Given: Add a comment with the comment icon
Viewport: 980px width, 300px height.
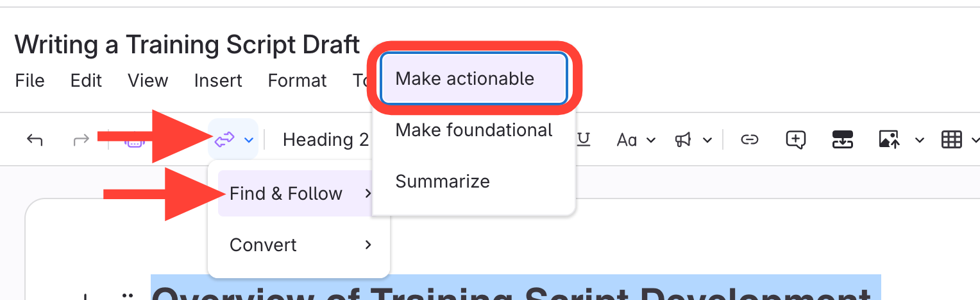Looking at the screenshot, I should 795,139.
